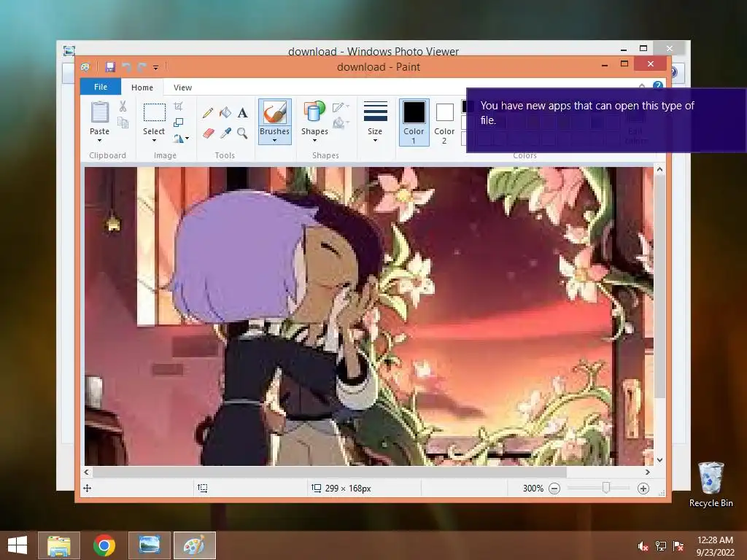Click the Resize icon in the Image group
The height and width of the screenshot is (560, 747).
(x=178, y=122)
